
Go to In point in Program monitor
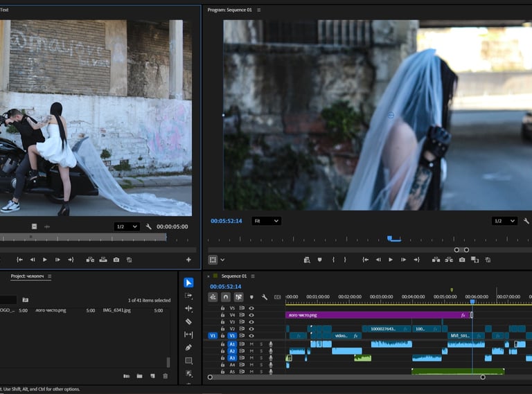pyautogui.click(x=365, y=260)
